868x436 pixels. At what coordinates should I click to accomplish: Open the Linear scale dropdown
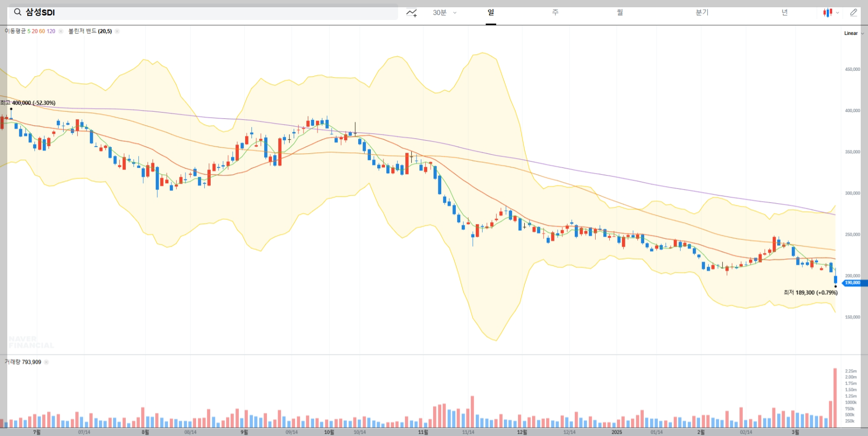854,33
